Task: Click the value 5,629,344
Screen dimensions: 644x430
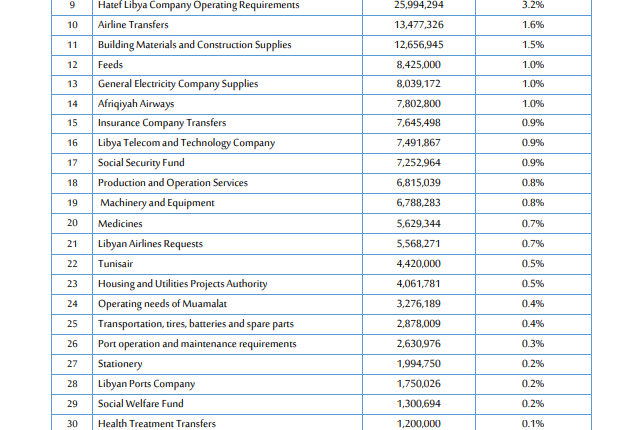Action: [419, 224]
